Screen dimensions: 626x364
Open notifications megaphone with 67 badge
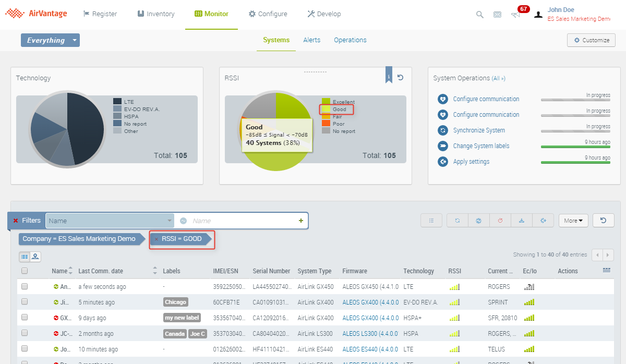point(516,15)
